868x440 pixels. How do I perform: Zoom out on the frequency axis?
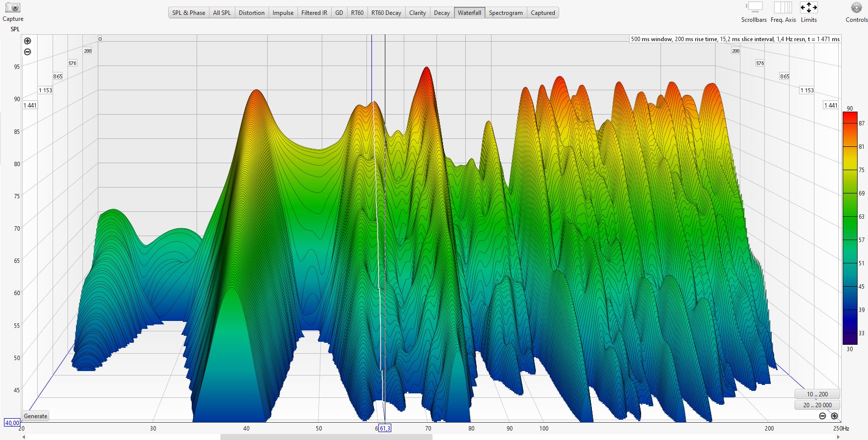click(822, 416)
